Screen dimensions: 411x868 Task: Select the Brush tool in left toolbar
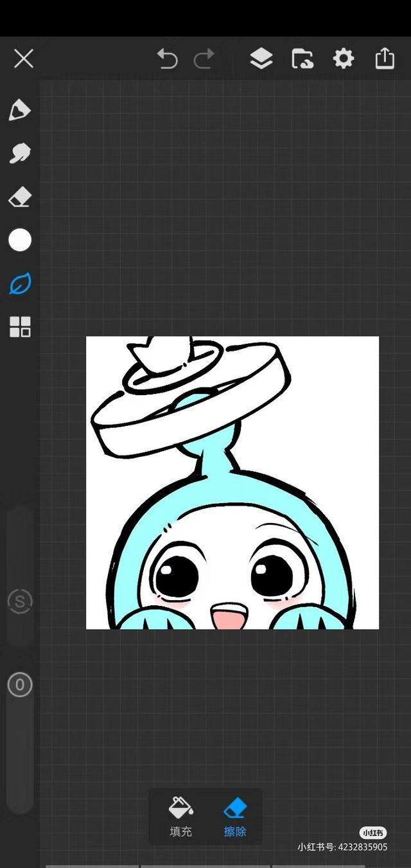coord(20,111)
